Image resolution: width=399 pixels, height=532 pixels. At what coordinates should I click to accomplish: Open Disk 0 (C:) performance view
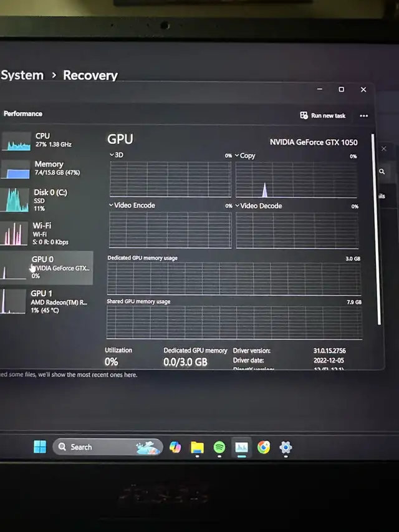(x=47, y=200)
